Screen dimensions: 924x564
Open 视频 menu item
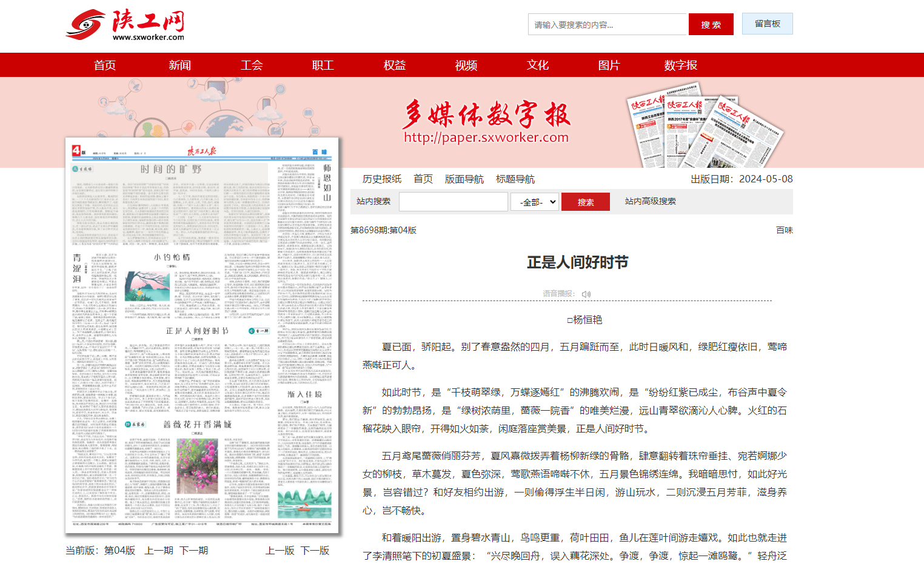click(466, 65)
